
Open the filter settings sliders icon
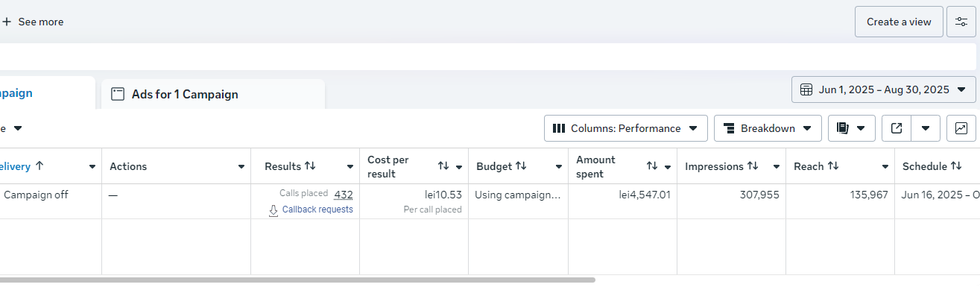point(961,22)
